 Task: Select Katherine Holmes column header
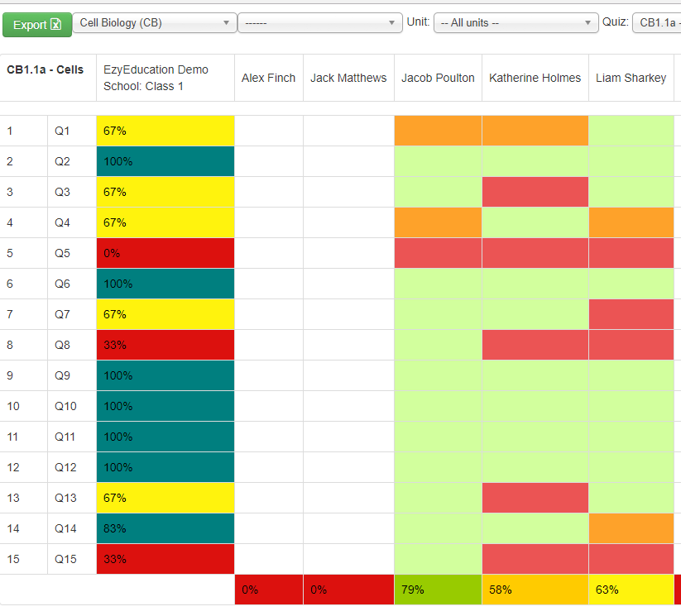pyautogui.click(x=535, y=78)
